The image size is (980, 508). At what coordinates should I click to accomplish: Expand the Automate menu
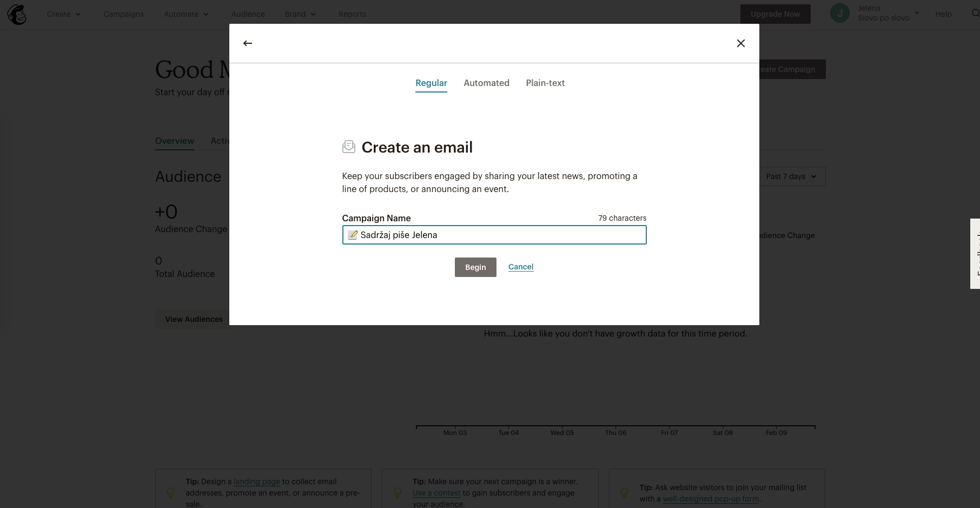(186, 14)
